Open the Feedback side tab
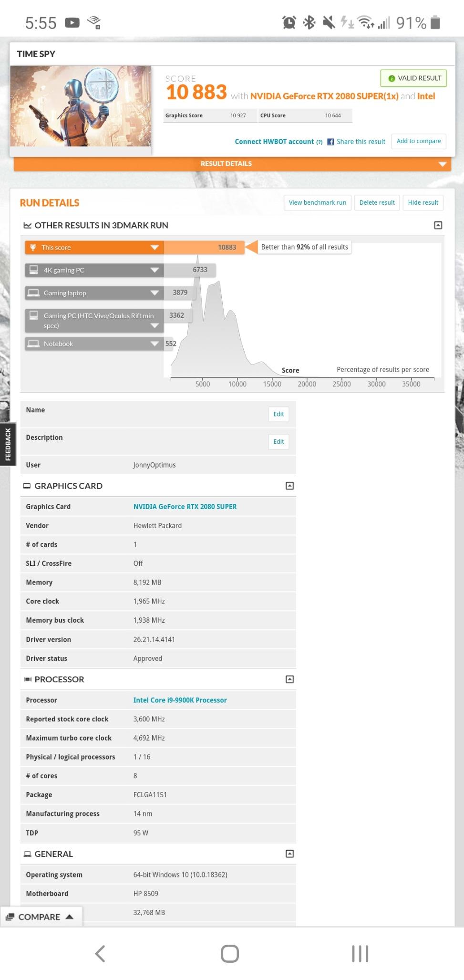464x980 pixels. click(8, 444)
